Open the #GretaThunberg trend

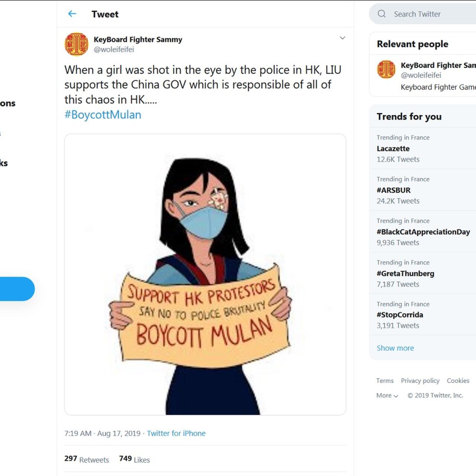click(405, 273)
